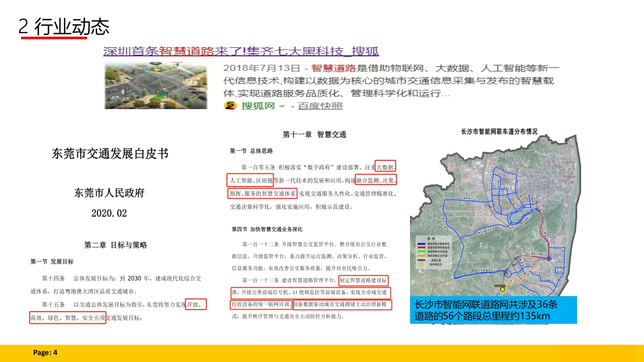Click heading 第四节 加快智慧交通业务深化
The image size is (644, 362).
coord(267,229)
